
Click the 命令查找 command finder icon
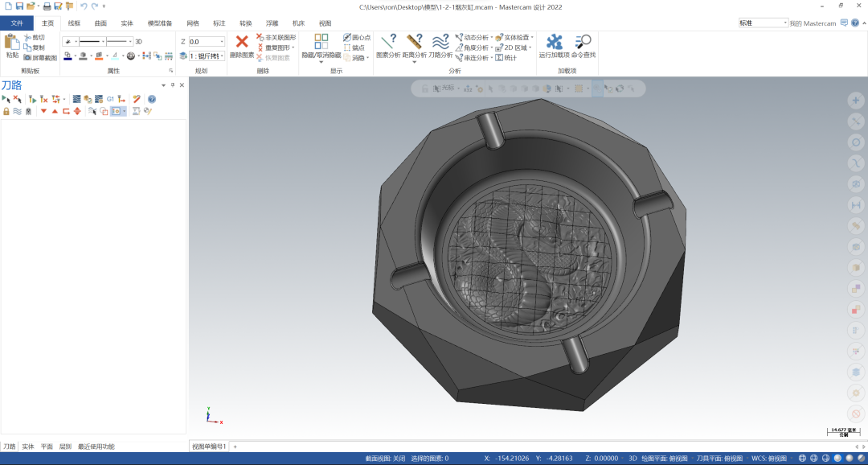[x=583, y=42]
